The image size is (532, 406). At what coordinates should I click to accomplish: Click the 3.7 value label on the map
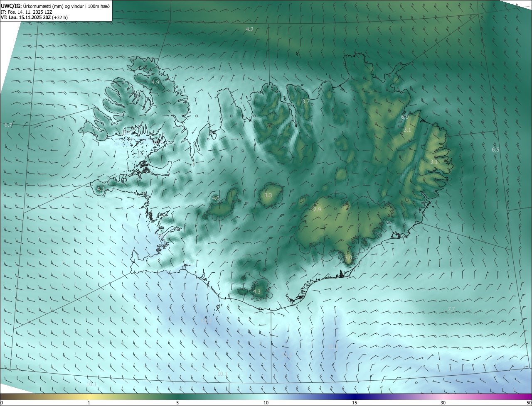(x=306, y=101)
